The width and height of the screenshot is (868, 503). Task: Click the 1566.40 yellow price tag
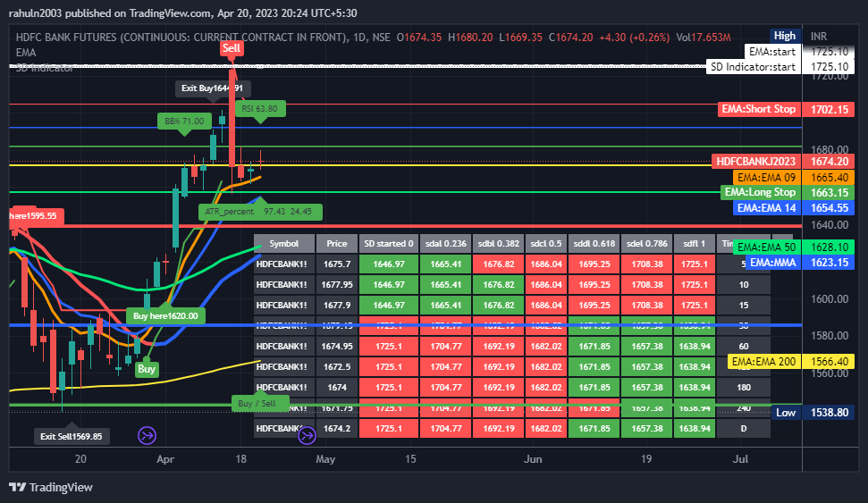(829, 361)
